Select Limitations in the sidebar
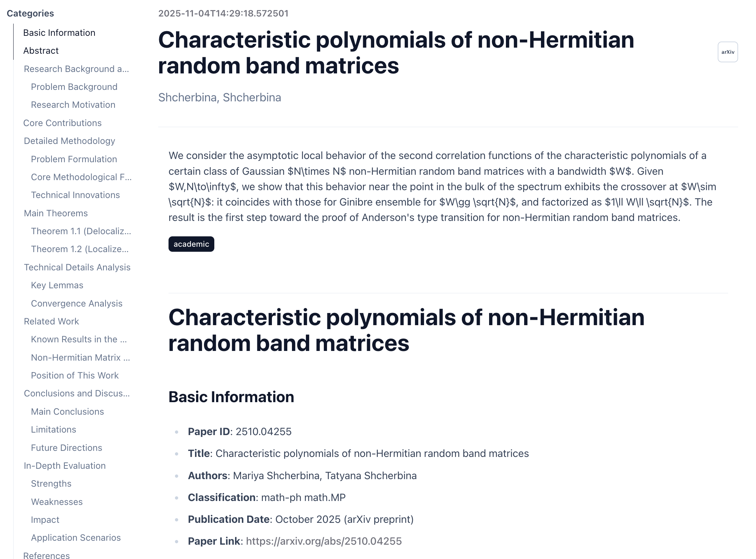The height and width of the screenshot is (559, 756). click(x=53, y=429)
